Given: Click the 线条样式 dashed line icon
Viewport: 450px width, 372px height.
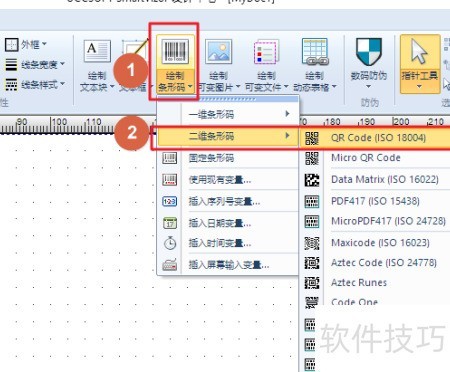Looking at the screenshot, I should tap(11, 84).
